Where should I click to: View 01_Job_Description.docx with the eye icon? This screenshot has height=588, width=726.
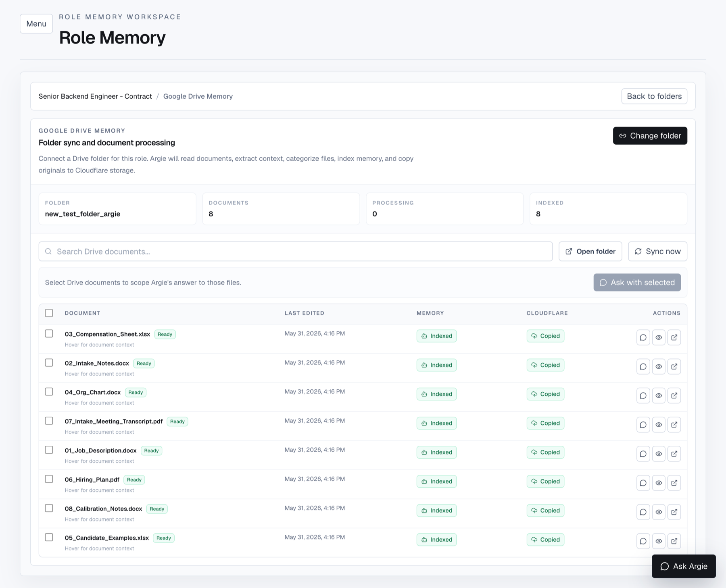[x=659, y=454]
